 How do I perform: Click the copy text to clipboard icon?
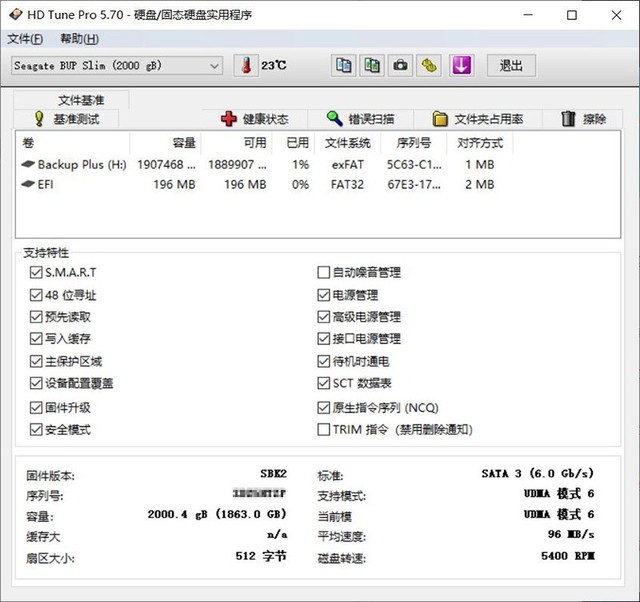pyautogui.click(x=343, y=65)
